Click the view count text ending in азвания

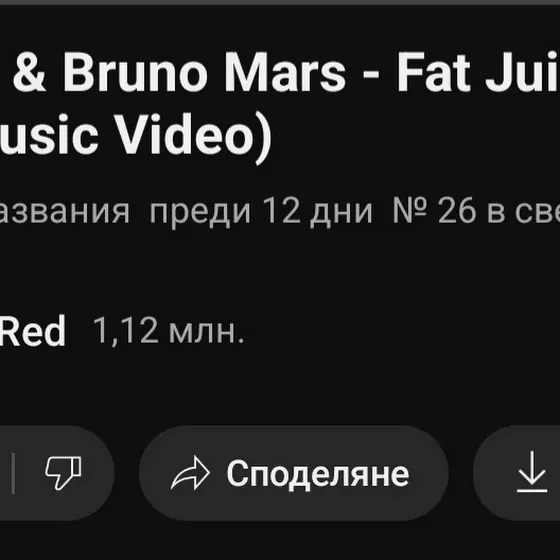(65, 212)
